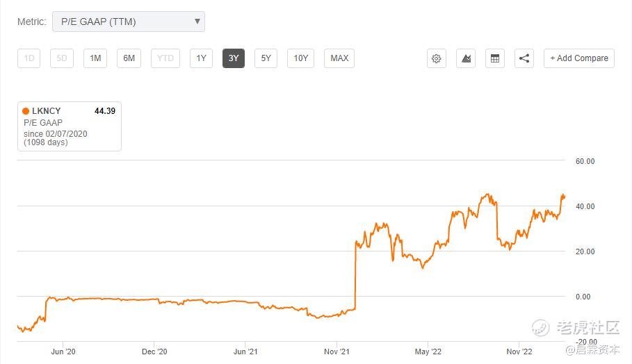Show the MAX time range

pos(339,58)
